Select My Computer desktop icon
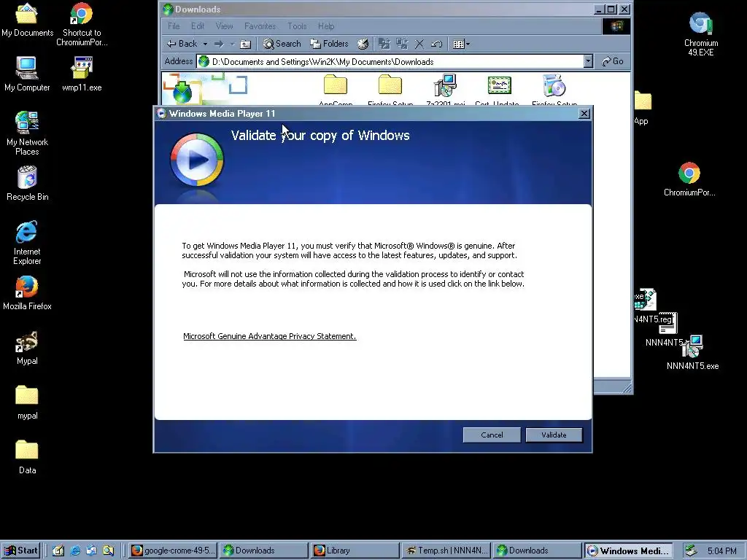This screenshot has height=560, width=747. 27,74
